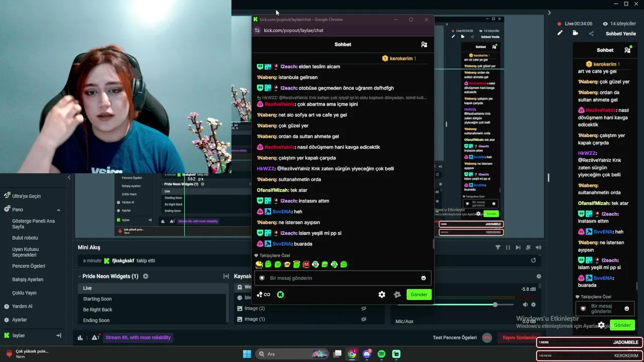Toggle the shield icon in docked chat input
Image resolution: width=644 pixels, height=362 pixels.
point(583,309)
